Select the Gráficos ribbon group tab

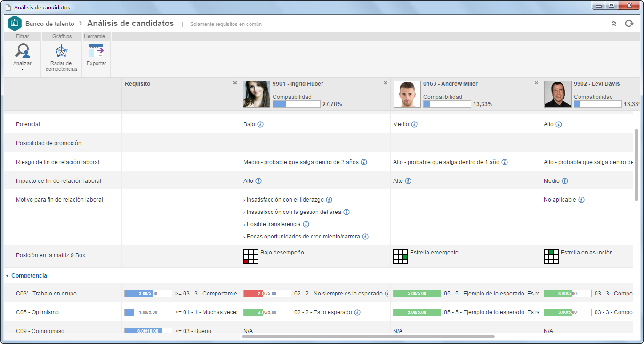click(x=62, y=36)
